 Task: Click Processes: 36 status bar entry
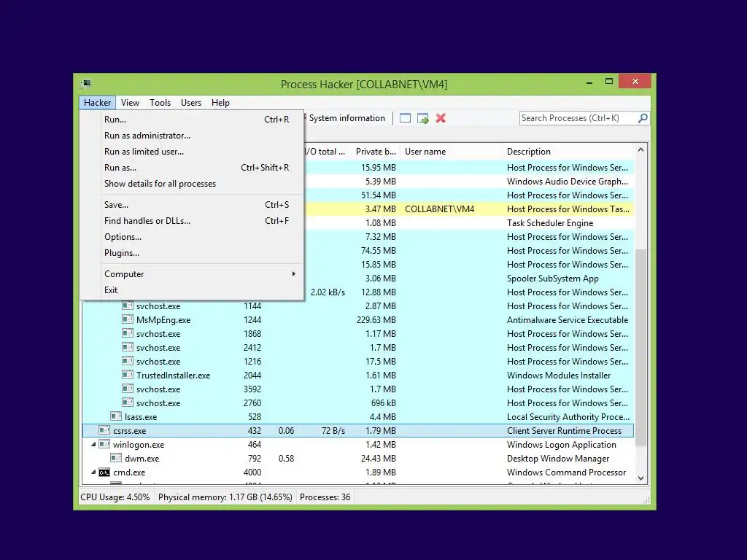tap(325, 497)
